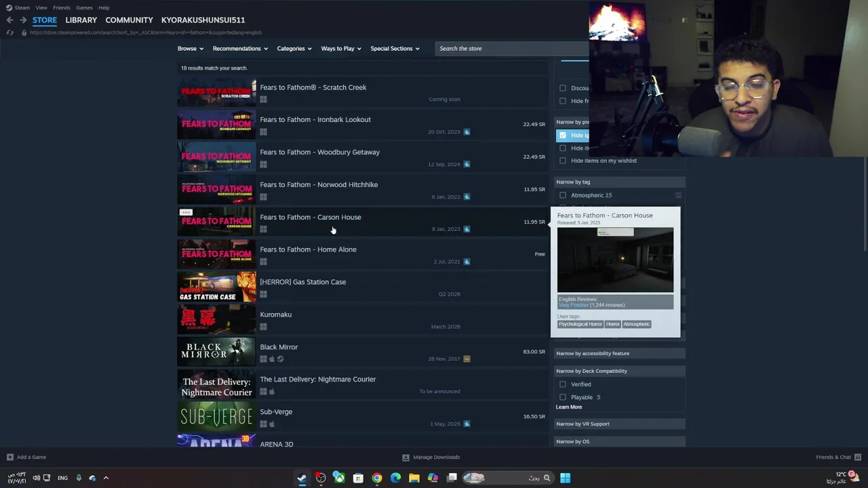Click the taskbar volume speaker icon
868x488 pixels.
click(36, 478)
